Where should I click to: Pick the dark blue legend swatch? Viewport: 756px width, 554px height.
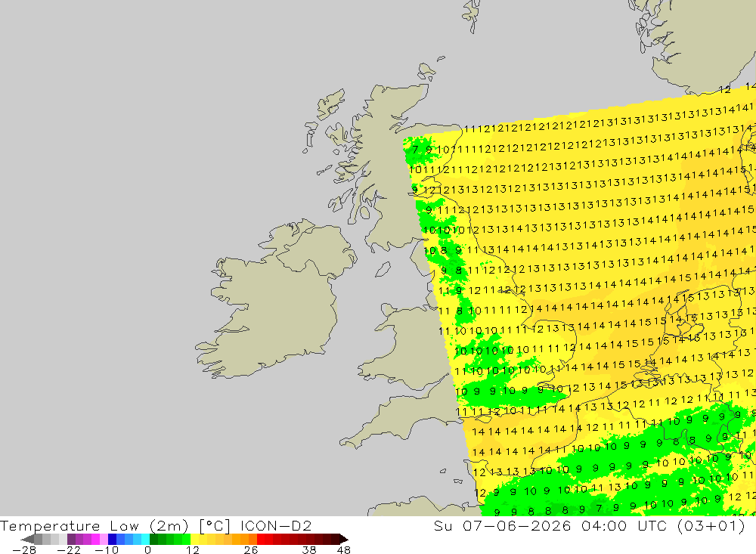(112, 539)
